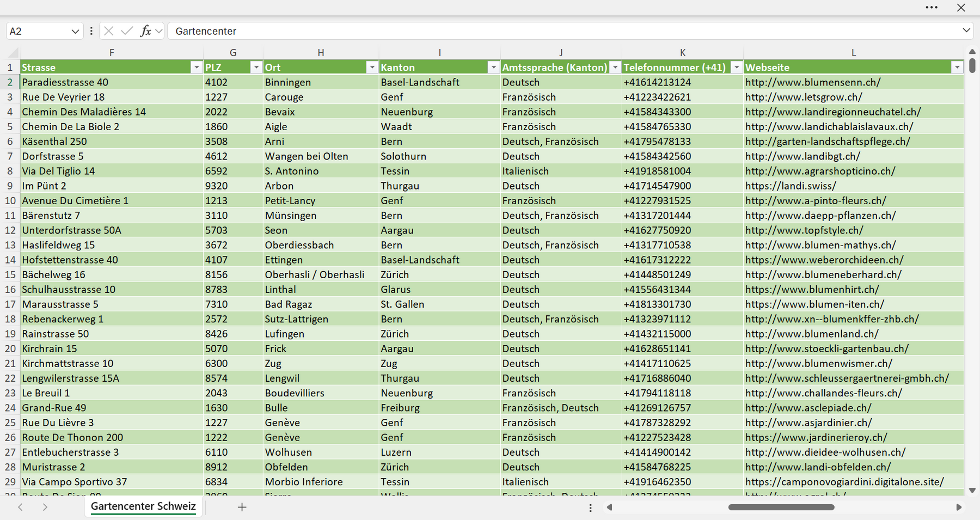Expand the Name Box dropdown arrow

75,32
